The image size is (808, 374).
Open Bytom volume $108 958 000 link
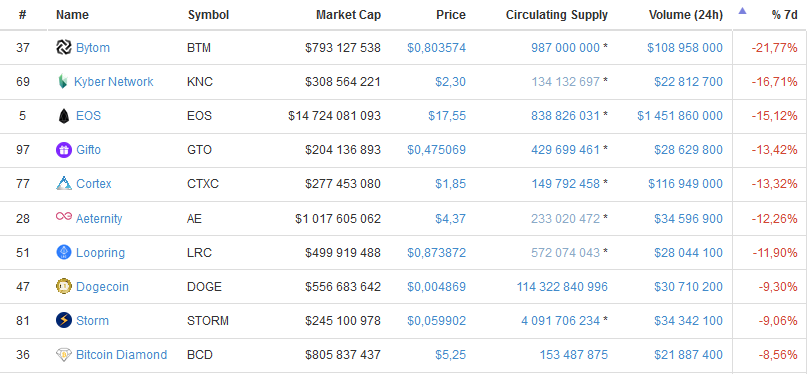(x=685, y=48)
